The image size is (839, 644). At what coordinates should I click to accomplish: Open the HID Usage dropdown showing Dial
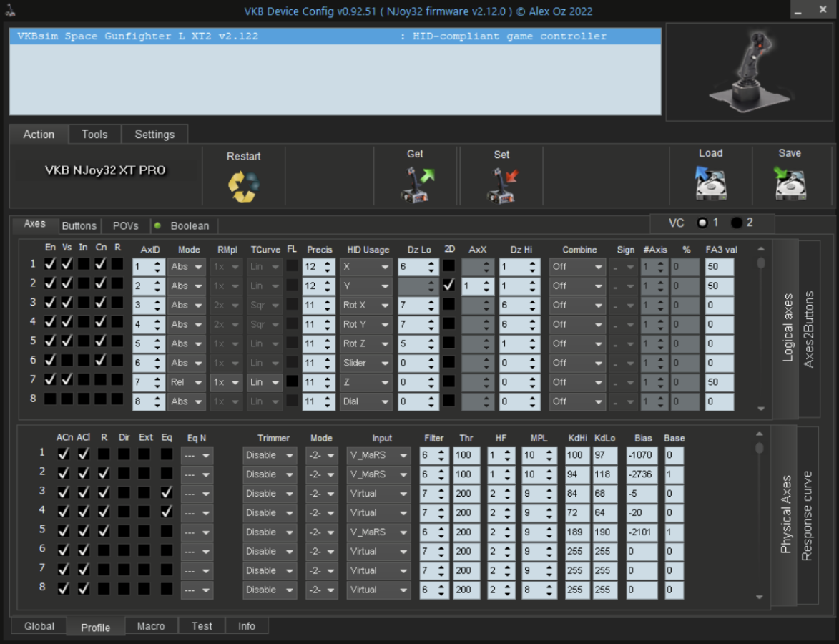366,401
